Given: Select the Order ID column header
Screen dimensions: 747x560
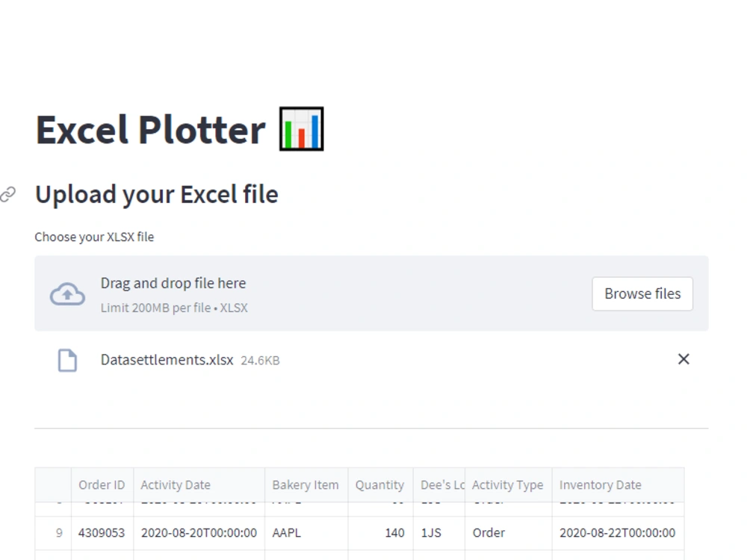Looking at the screenshot, I should [102, 485].
